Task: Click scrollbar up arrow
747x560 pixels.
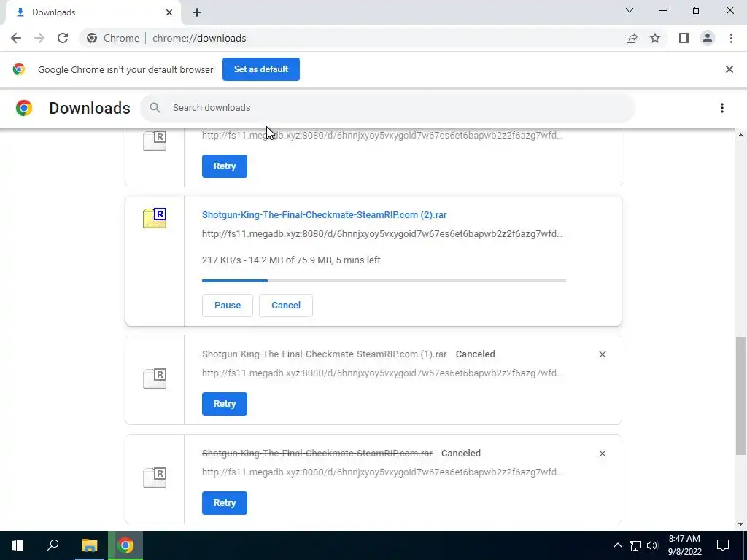Action: pos(740,136)
